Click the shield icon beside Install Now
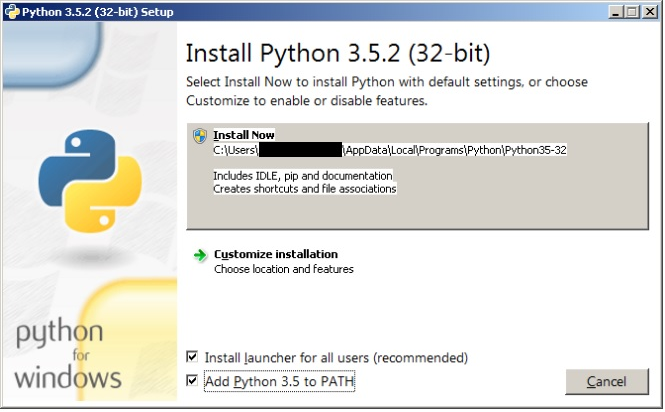 (200, 136)
